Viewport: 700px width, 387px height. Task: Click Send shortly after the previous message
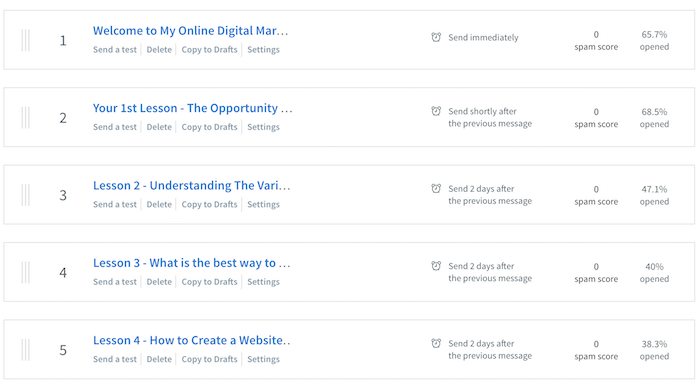pyautogui.click(x=490, y=117)
